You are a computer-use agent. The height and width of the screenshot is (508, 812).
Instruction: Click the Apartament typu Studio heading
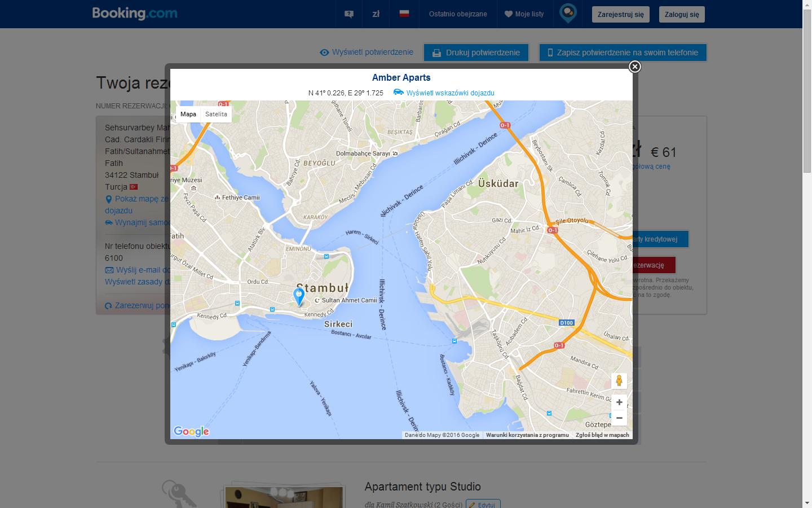[x=423, y=487]
